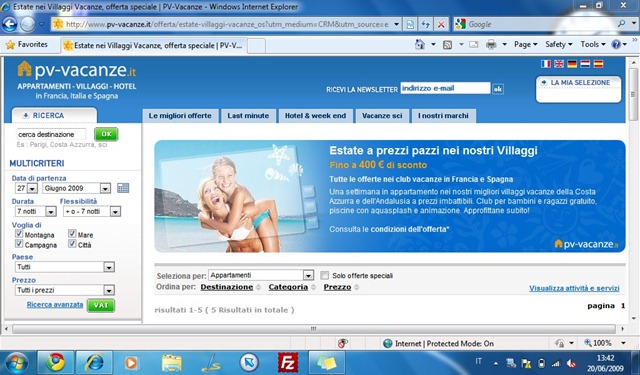This screenshot has height=375, width=640.
Task: Open the Flessibilità dropdown
Action: (116, 211)
